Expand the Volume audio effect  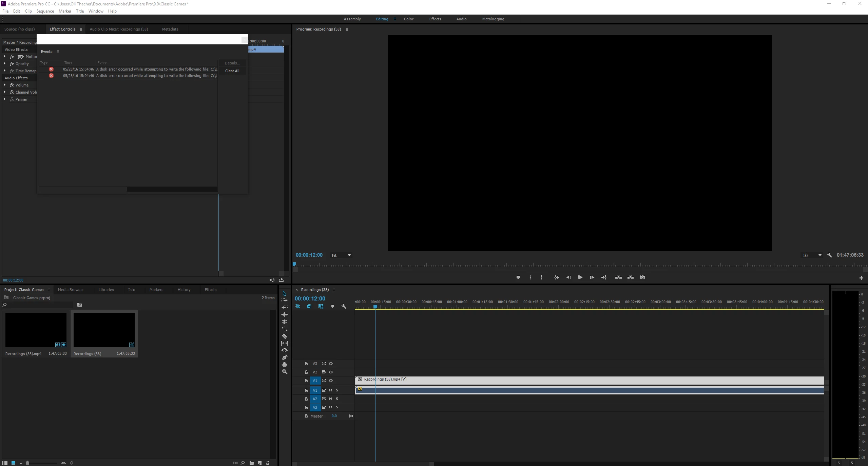4,85
